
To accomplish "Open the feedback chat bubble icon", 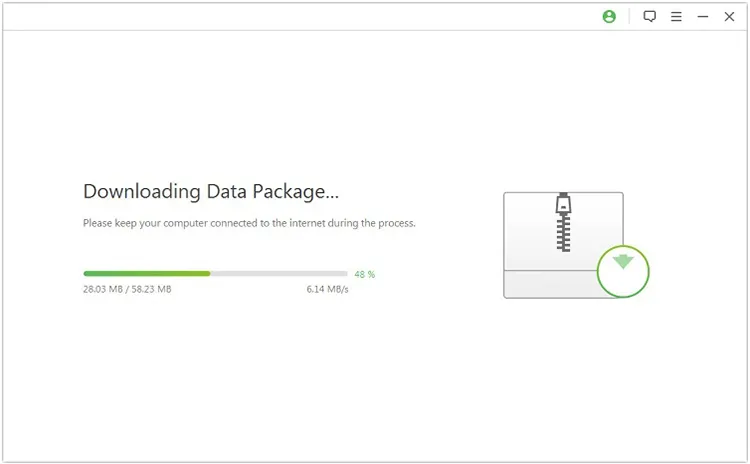I will 649,17.
